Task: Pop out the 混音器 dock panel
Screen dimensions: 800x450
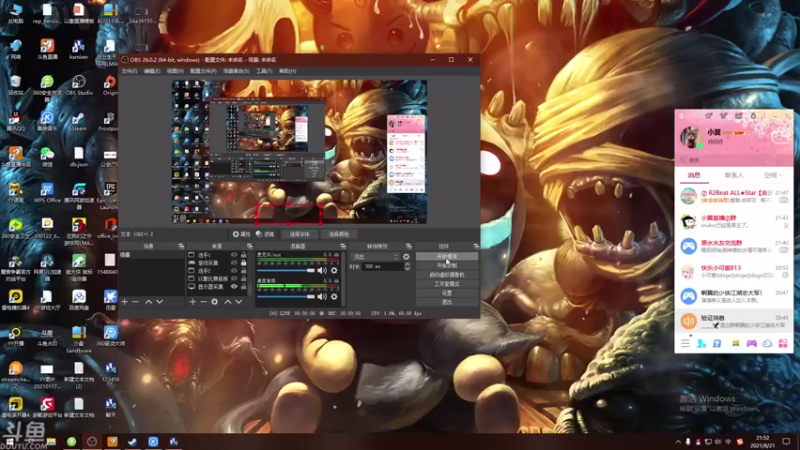Action: coord(343,246)
